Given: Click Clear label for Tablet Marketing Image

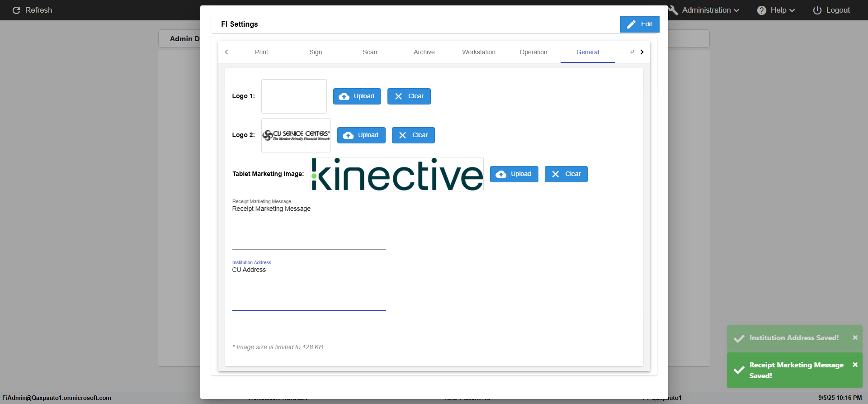Looking at the screenshot, I should coord(573,174).
